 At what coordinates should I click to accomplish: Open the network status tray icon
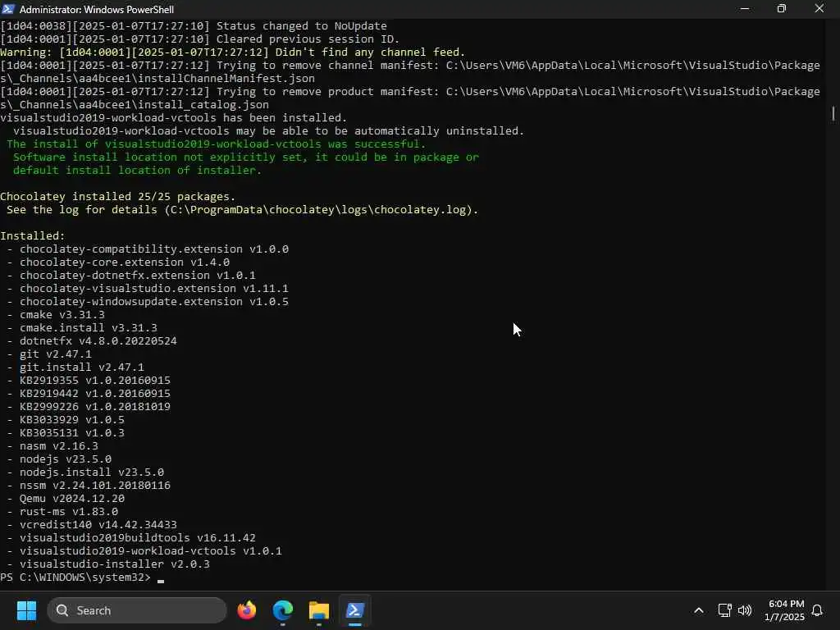pyautogui.click(x=724, y=610)
